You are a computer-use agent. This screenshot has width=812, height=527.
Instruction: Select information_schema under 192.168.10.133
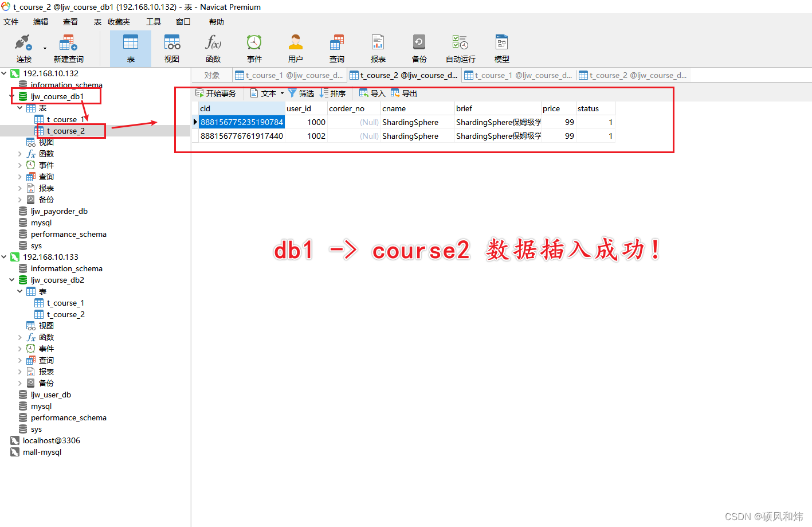66,268
